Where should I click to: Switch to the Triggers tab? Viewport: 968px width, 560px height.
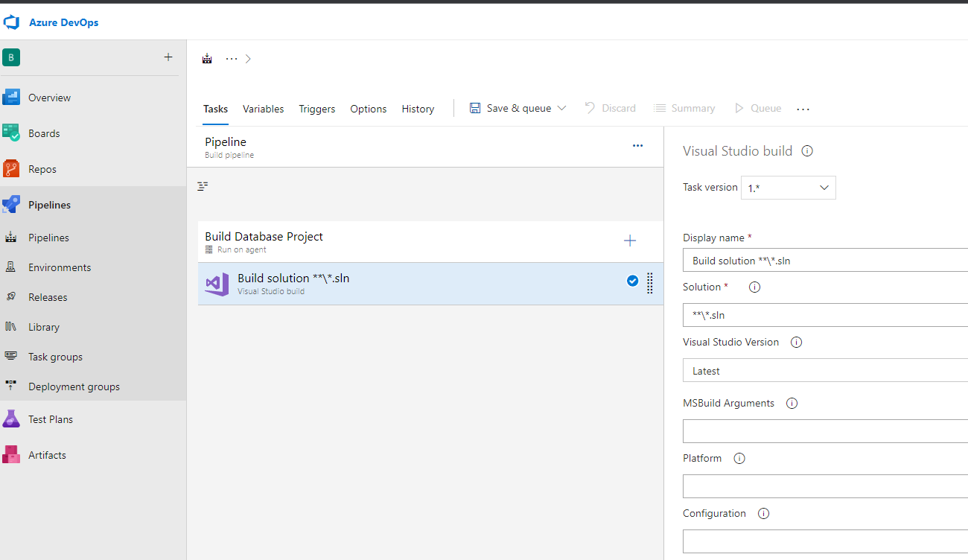pyautogui.click(x=317, y=109)
